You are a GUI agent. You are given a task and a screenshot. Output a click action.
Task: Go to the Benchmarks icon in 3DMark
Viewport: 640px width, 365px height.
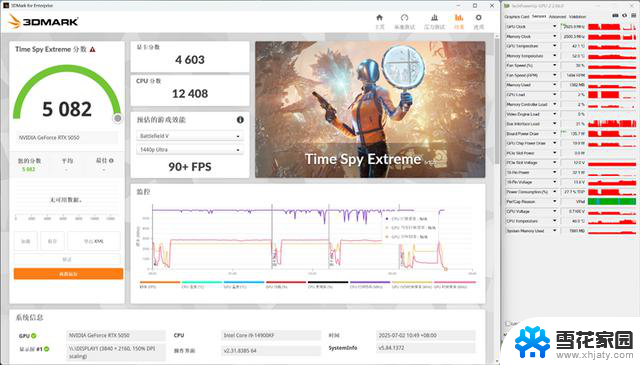pos(404,18)
